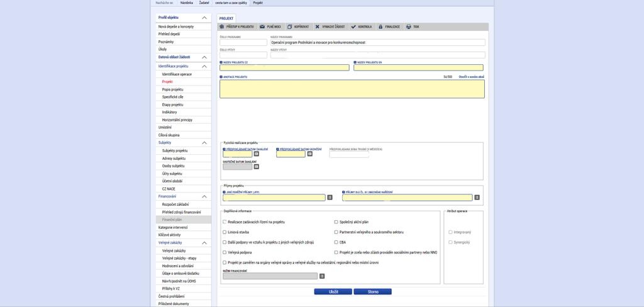Click Název projektu EN input field

418,67
